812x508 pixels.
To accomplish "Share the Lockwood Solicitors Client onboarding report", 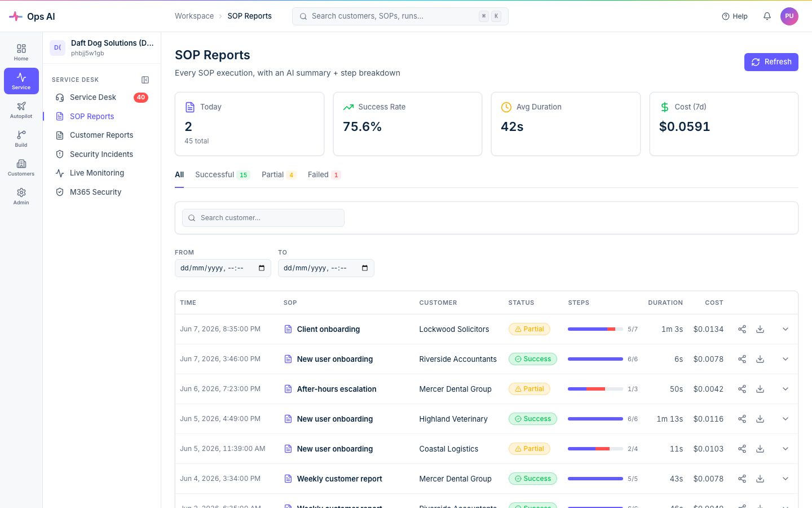I will 742,329.
